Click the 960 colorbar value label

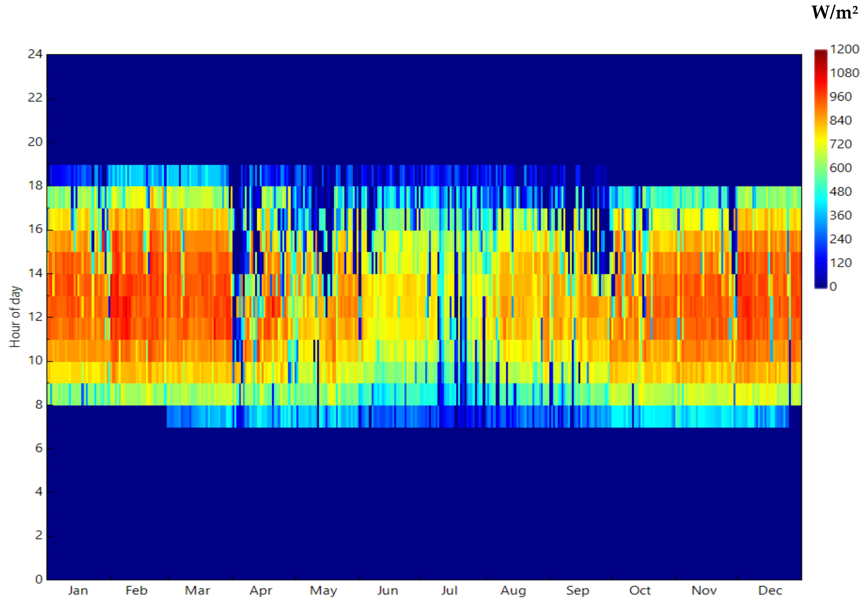tap(840, 97)
